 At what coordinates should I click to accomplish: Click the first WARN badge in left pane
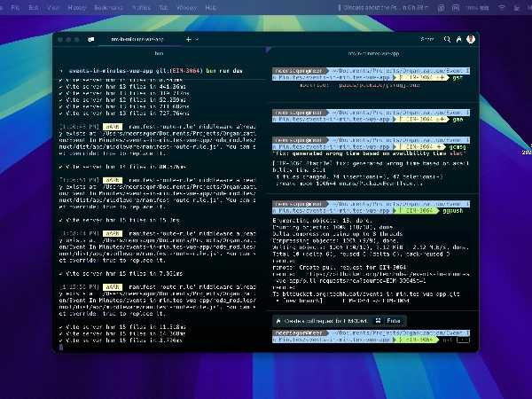point(113,127)
